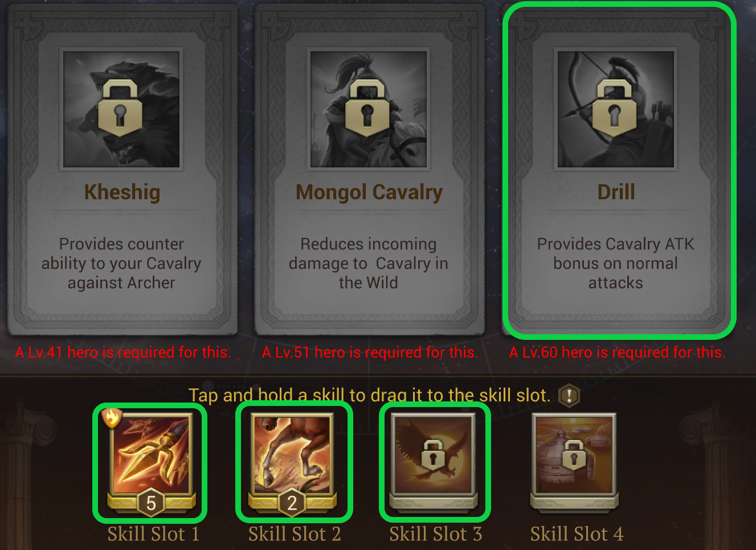Open the exclamation info icon beside hint

coord(569,395)
